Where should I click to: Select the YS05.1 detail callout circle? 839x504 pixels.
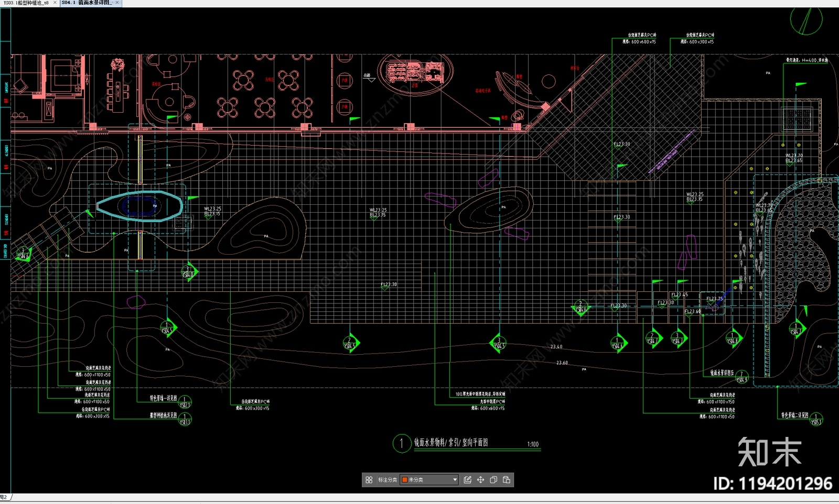pyautogui.click(x=816, y=420)
